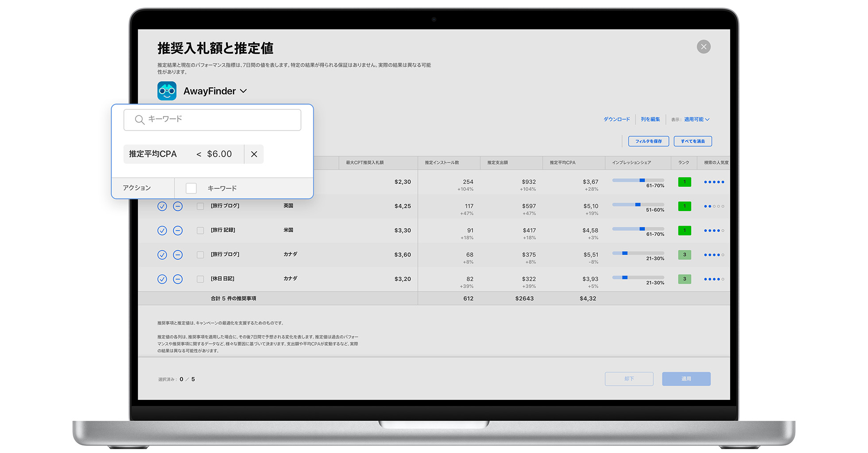Expand the 表示: 適用可能 dropdown
Viewport: 868px width, 453px height.
697,119
